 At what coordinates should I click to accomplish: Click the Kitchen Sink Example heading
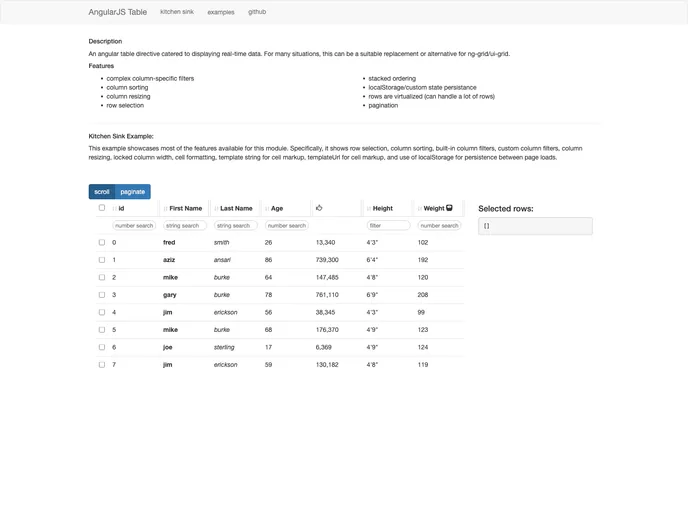121,136
